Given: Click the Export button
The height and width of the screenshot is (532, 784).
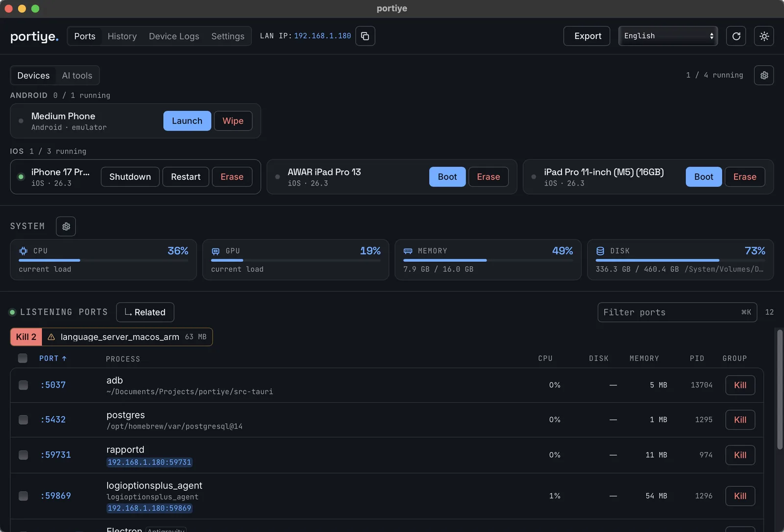Looking at the screenshot, I should tap(587, 36).
